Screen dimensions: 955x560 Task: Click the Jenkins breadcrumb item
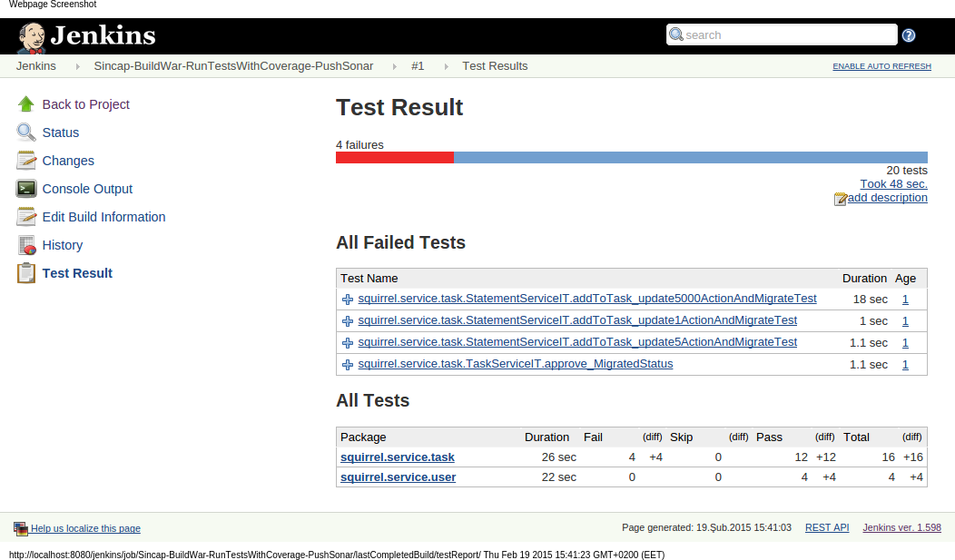coord(36,66)
